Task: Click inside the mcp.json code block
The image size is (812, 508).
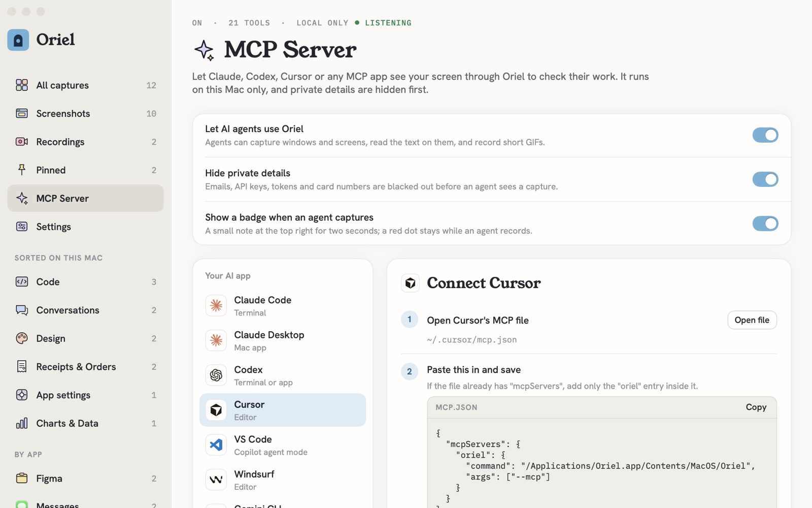Action: coord(601,463)
